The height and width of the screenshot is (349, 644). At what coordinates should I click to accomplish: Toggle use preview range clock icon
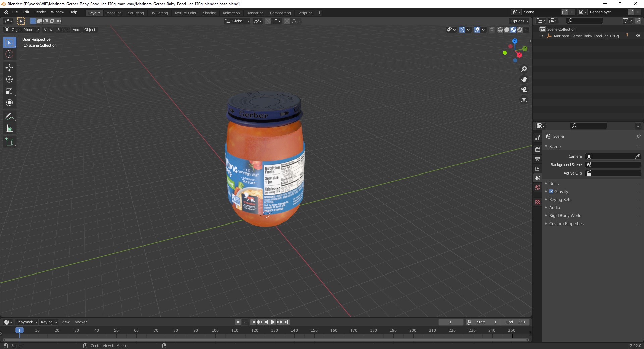click(x=469, y=322)
